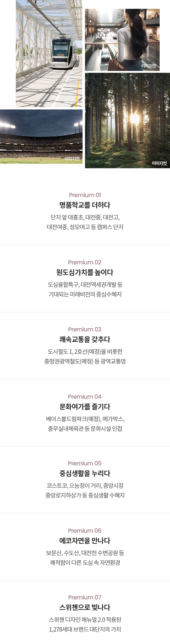The image size is (170, 644).
Task: Select the 스위첸으로 빛나다 heading
Action: click(85, 607)
